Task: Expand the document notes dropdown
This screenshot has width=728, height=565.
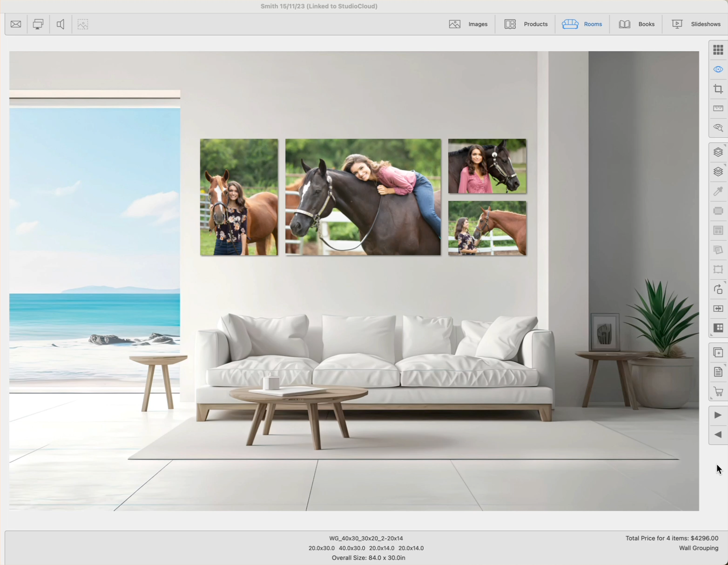Action: pyautogui.click(x=718, y=372)
